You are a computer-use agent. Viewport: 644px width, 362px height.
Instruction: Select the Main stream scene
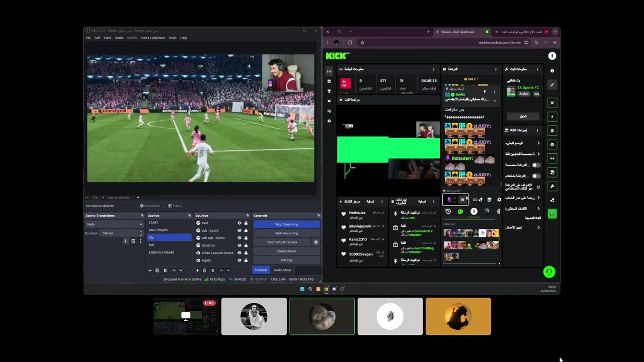coord(169,230)
